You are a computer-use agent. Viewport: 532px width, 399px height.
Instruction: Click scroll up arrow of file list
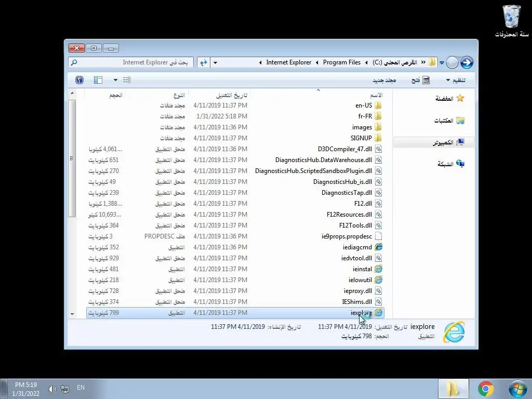coord(72,93)
